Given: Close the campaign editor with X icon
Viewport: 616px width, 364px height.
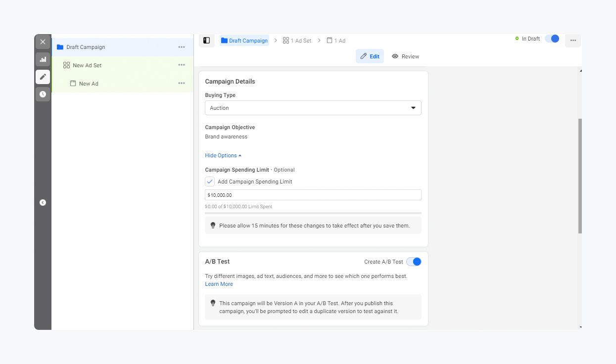Looking at the screenshot, I should coord(43,42).
